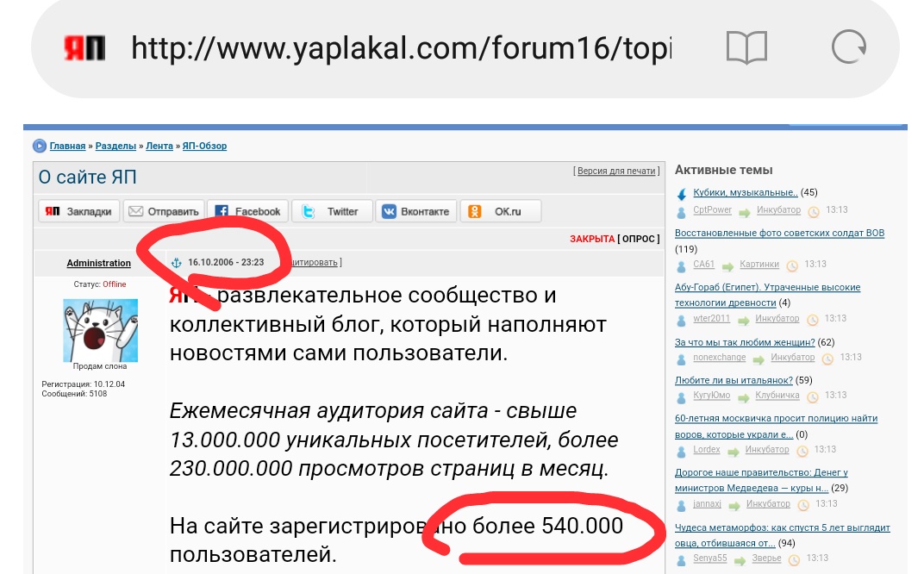924x574 pixels.
Task: Share the topic on Facebook
Action: click(248, 211)
